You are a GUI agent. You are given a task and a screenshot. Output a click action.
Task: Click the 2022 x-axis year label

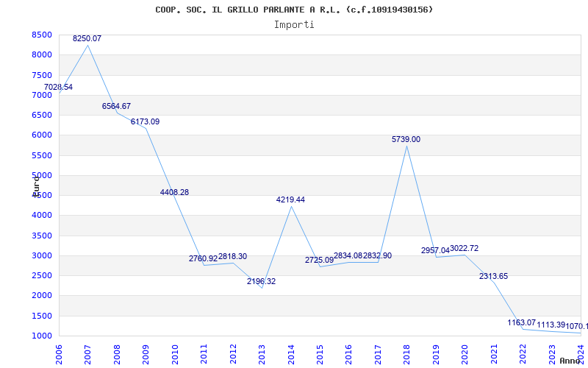[523, 355]
